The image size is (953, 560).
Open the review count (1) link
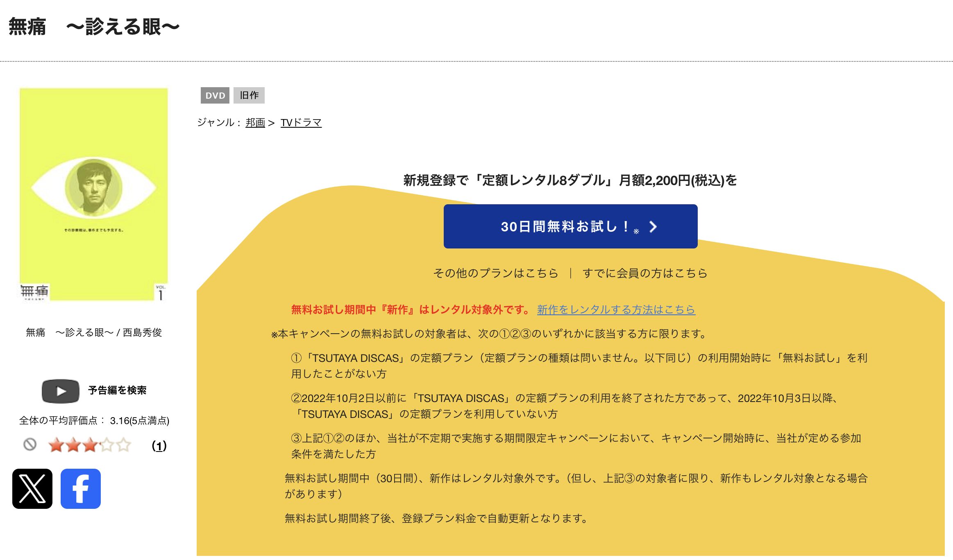pyautogui.click(x=159, y=446)
